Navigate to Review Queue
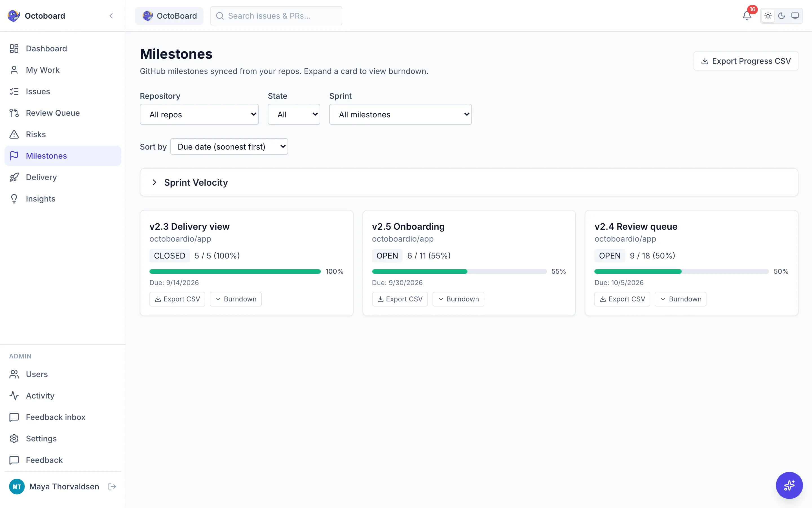Image resolution: width=812 pixels, height=508 pixels. (63, 113)
